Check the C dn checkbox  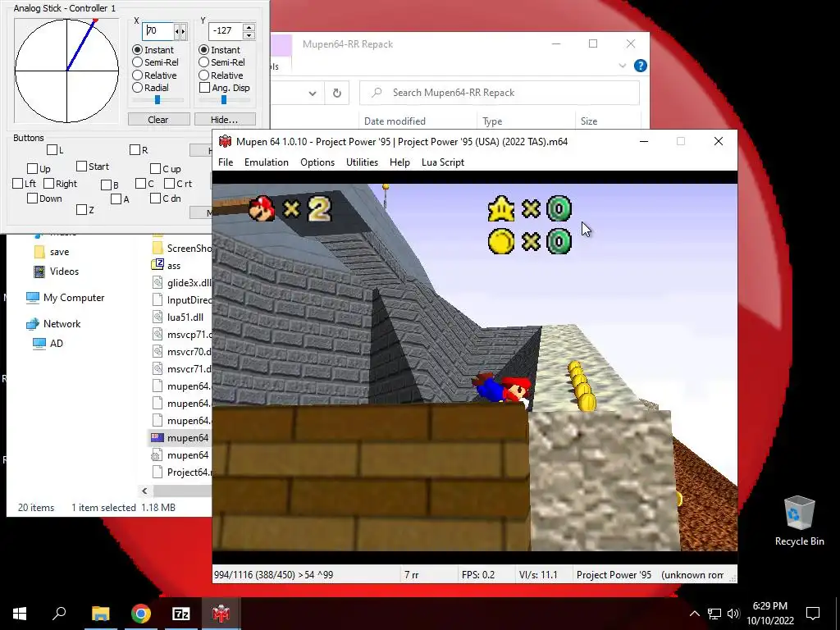pos(155,199)
